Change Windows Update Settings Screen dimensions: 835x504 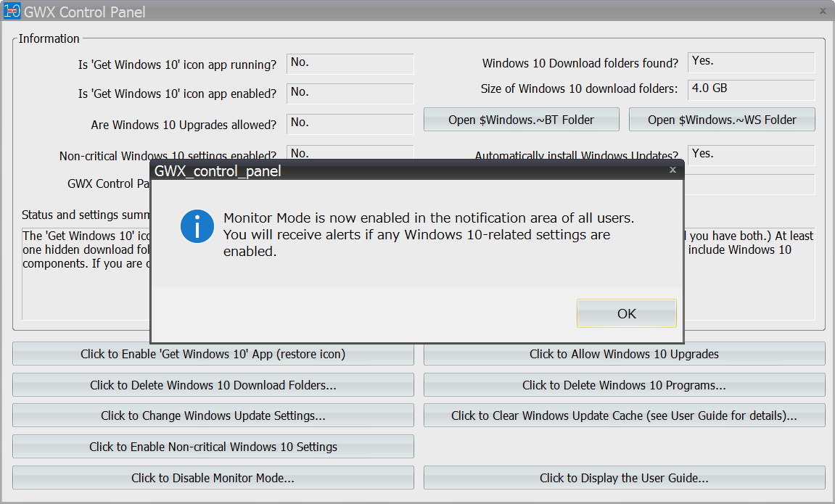(213, 415)
